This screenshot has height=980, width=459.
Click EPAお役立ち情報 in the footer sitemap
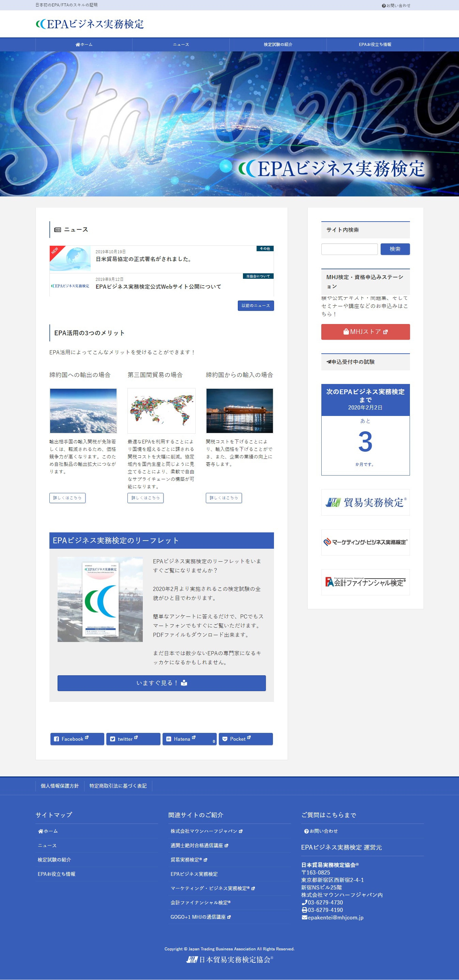tap(56, 874)
